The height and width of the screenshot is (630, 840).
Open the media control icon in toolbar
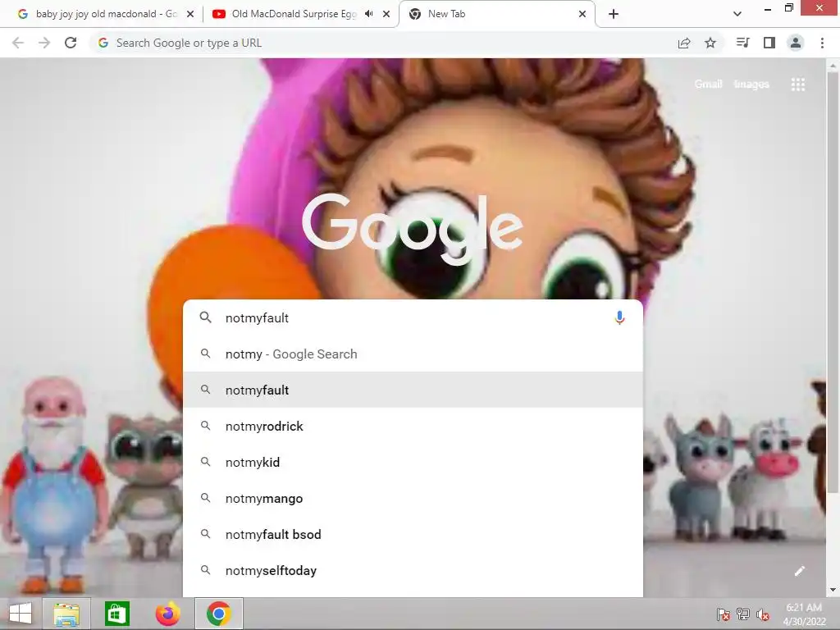coord(743,43)
